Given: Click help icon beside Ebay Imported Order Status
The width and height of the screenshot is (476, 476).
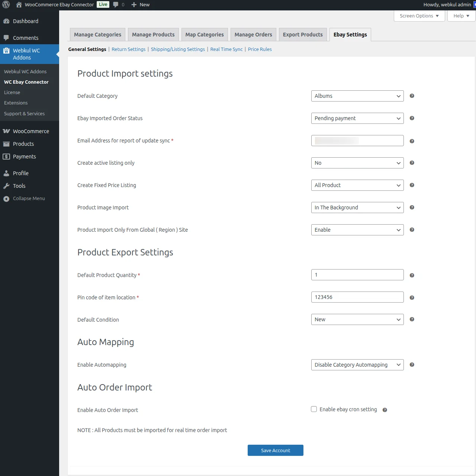Looking at the screenshot, I should (412, 118).
